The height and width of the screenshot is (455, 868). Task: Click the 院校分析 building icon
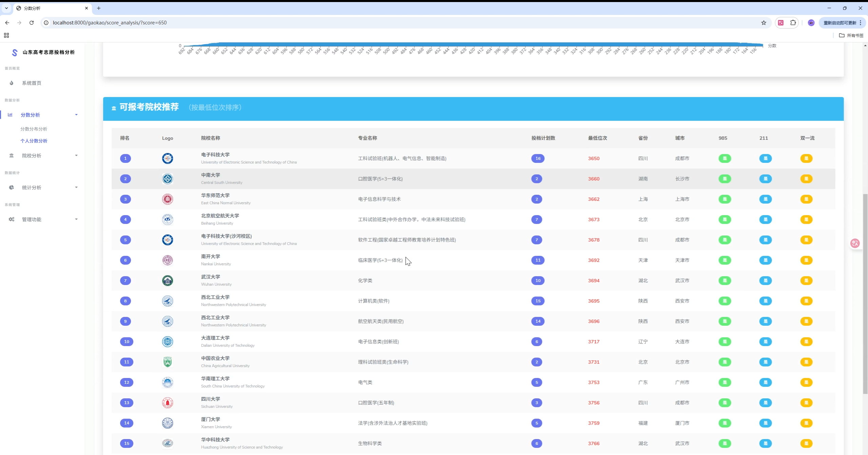coord(12,156)
